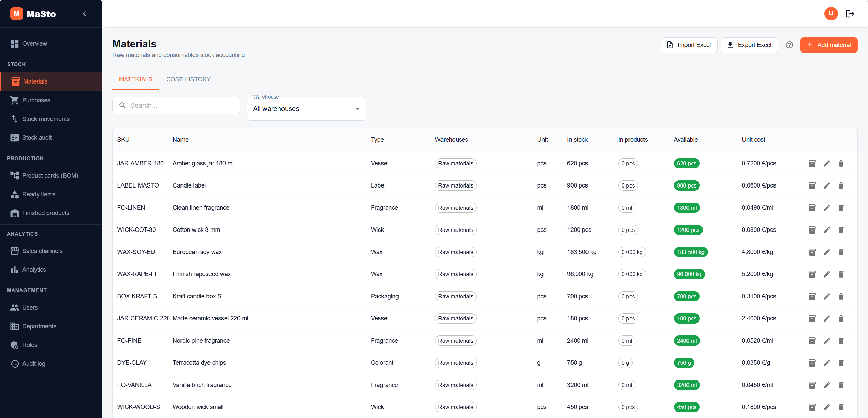The image size is (868, 418).
Task: Delete the Wooden wick small material
Action: (x=841, y=407)
